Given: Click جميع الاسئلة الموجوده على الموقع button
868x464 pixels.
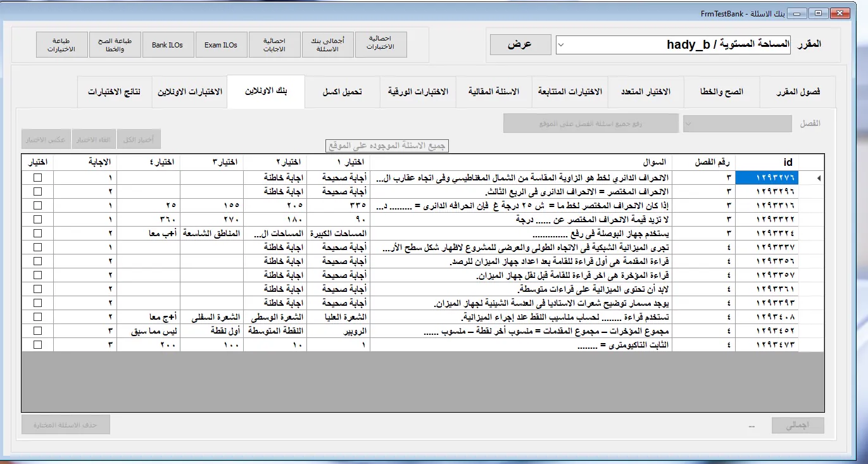Looking at the screenshot, I should tap(387, 146).
